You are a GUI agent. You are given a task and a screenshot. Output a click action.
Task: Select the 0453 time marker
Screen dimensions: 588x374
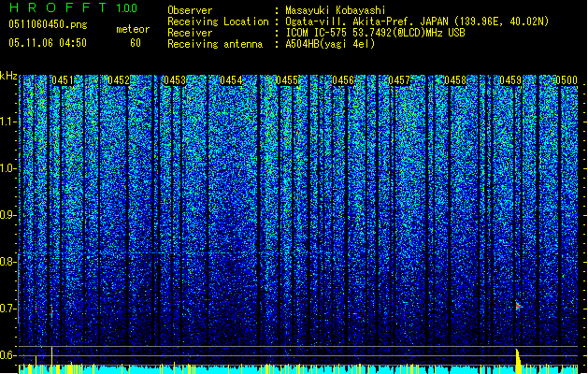click(x=175, y=80)
